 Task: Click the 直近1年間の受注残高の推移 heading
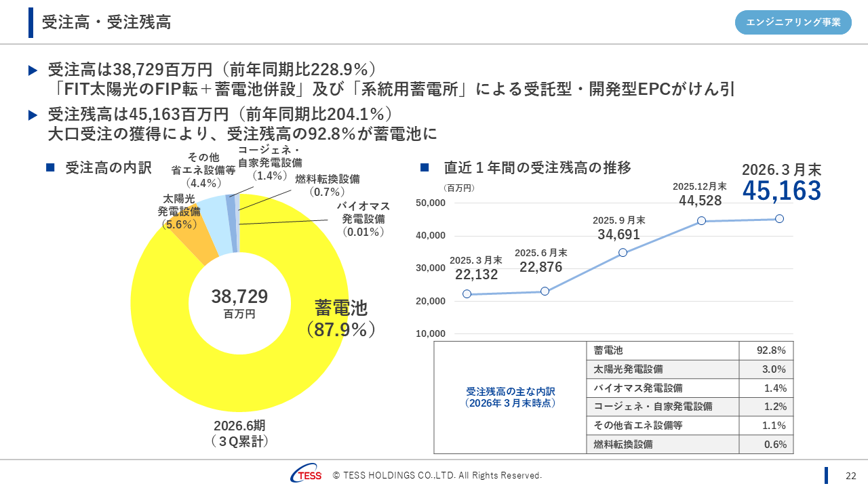pos(537,167)
